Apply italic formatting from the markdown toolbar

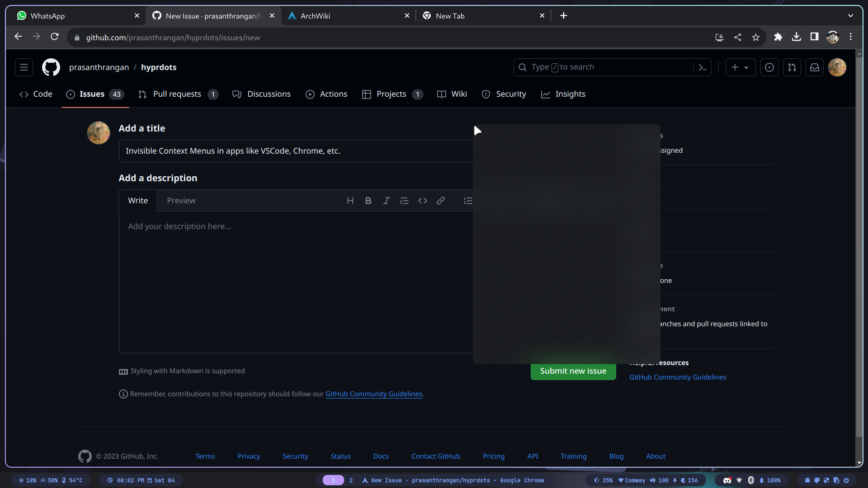tap(387, 201)
